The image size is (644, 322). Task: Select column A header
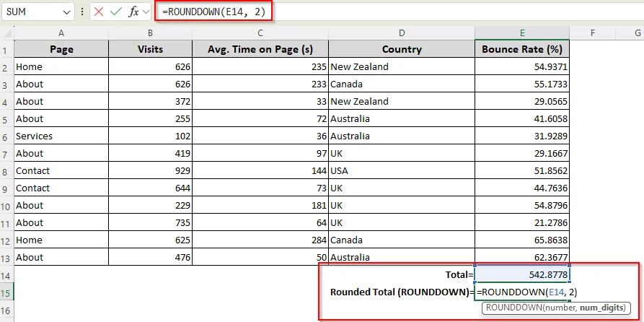point(61,33)
